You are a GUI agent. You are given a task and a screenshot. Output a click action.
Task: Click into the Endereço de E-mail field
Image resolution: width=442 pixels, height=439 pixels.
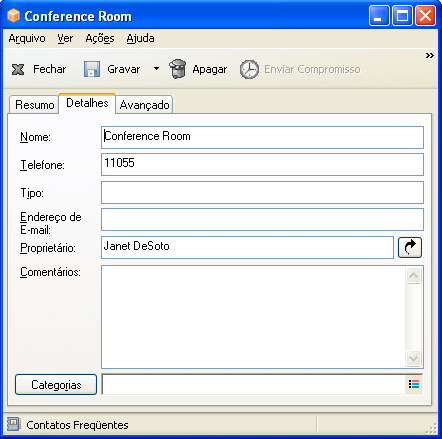tap(262, 219)
